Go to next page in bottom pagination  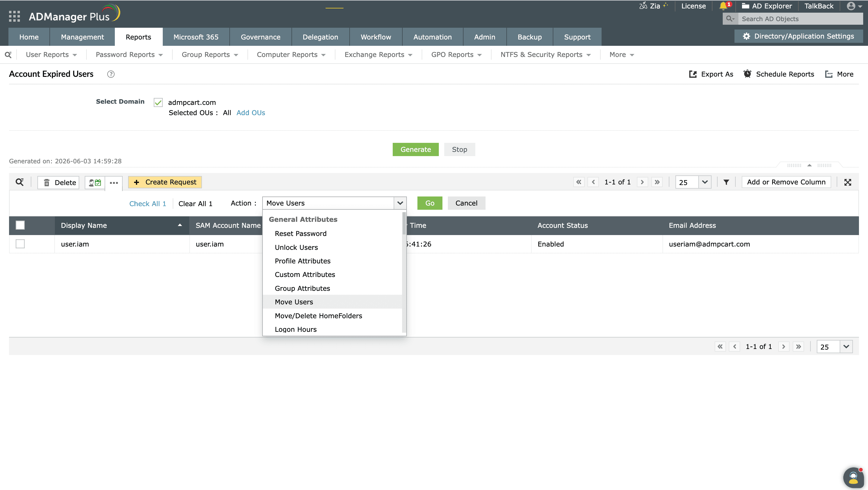784,347
